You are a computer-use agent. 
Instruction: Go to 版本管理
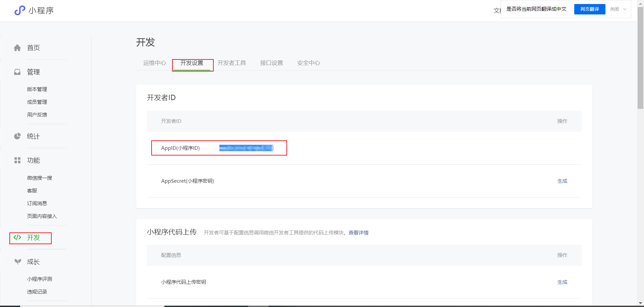(x=37, y=89)
